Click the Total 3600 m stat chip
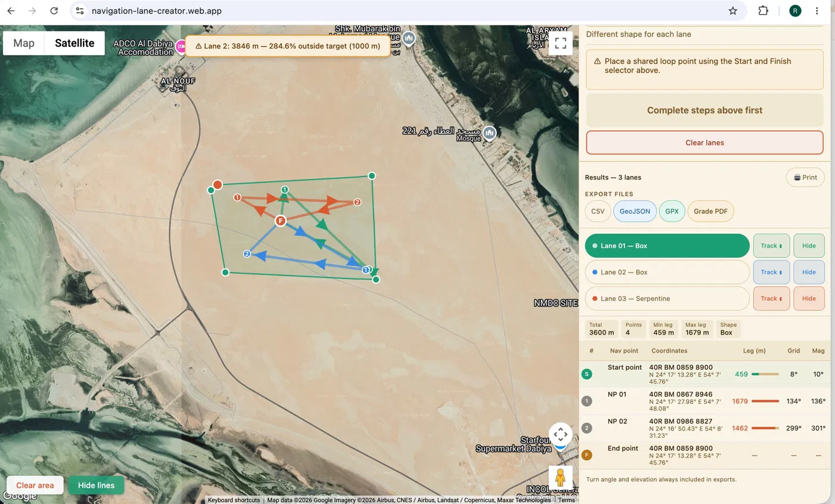 tap(601, 329)
